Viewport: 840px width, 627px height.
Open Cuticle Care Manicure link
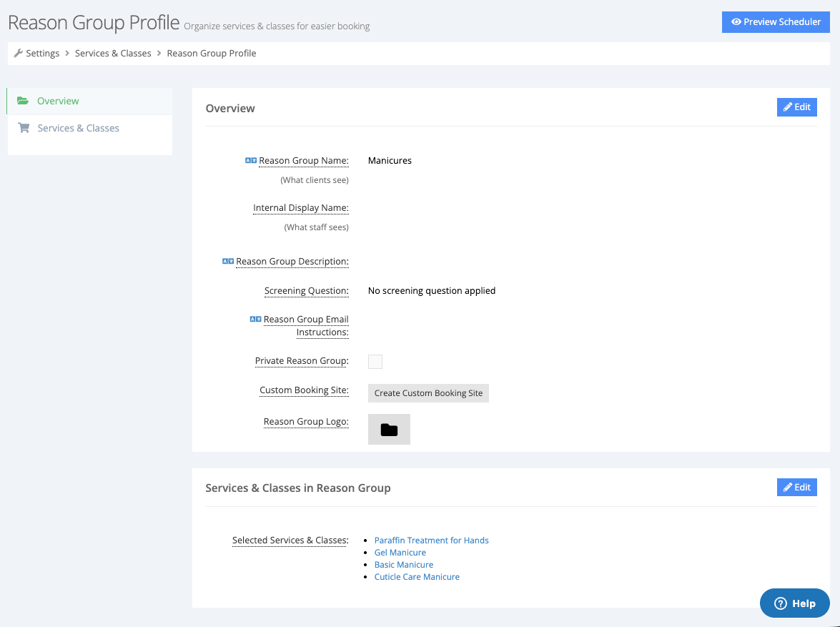point(417,577)
